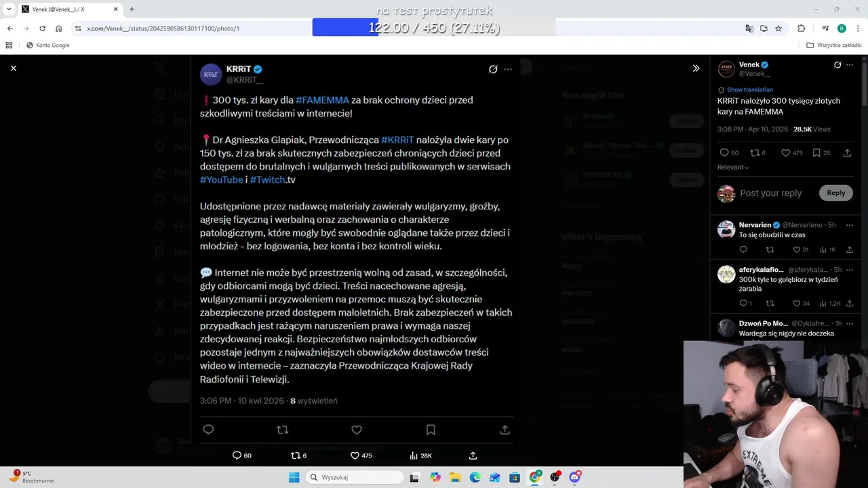Open a new browser tab
The width and height of the screenshot is (868, 488).
132,9
